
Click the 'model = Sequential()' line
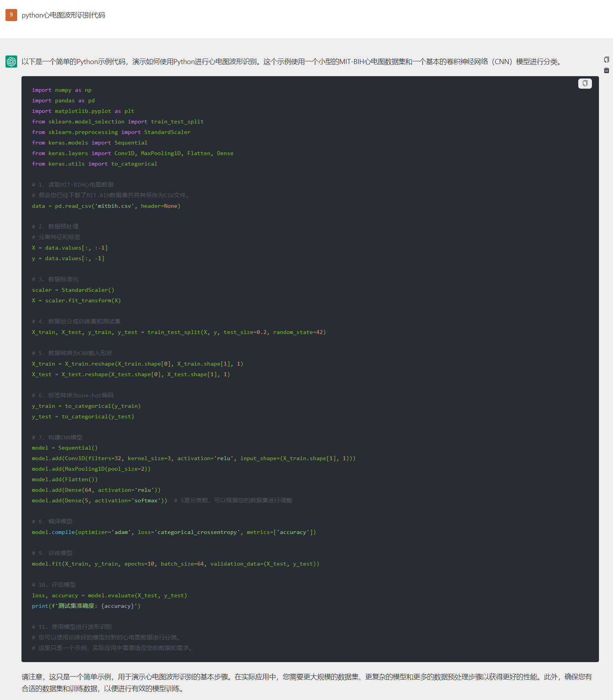[x=65, y=448]
